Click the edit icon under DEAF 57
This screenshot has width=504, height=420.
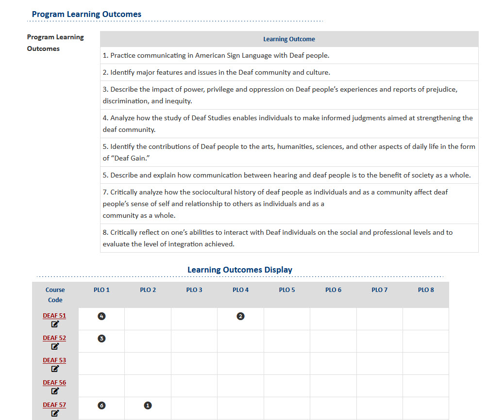55,413
